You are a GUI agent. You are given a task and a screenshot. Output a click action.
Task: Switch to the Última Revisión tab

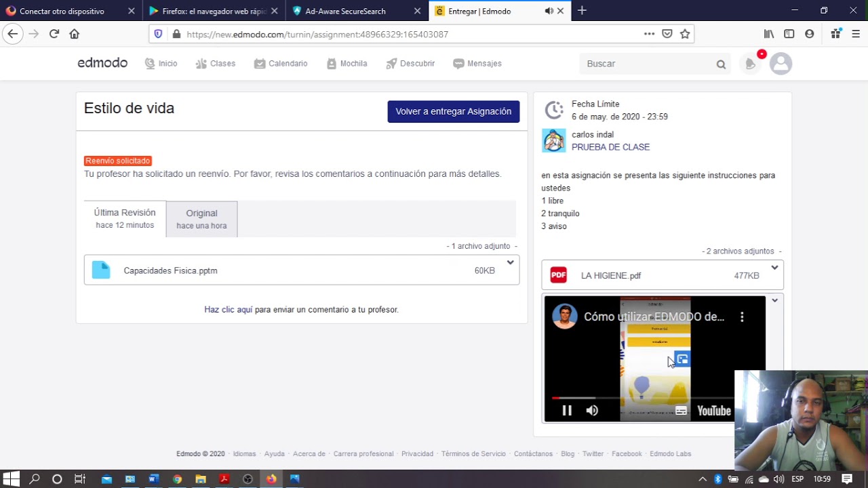tap(125, 218)
